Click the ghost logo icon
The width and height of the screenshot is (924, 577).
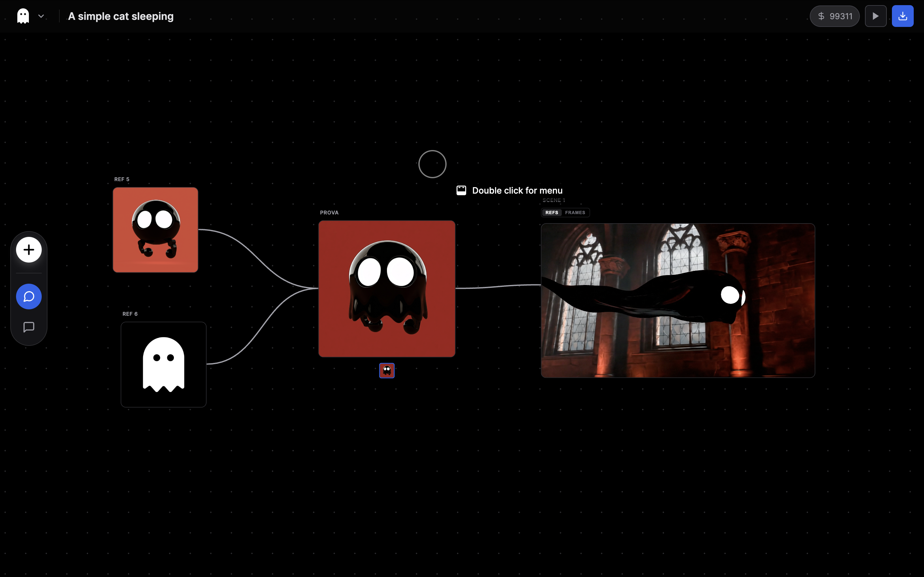tap(23, 16)
